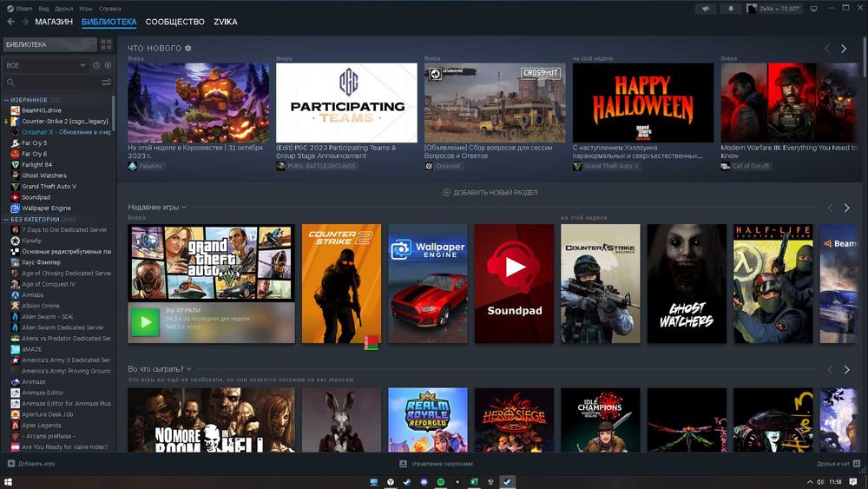Open What's New settings gear
Viewport: 868px width, 489px height.
188,48
